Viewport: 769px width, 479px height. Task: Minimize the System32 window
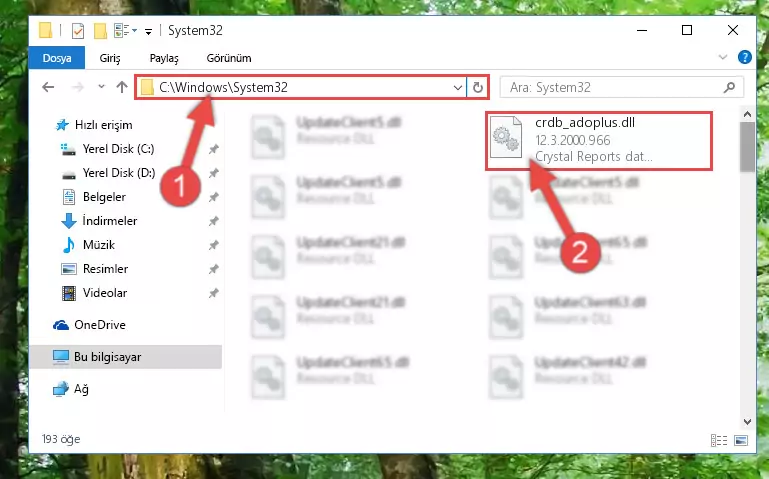pyautogui.click(x=642, y=30)
